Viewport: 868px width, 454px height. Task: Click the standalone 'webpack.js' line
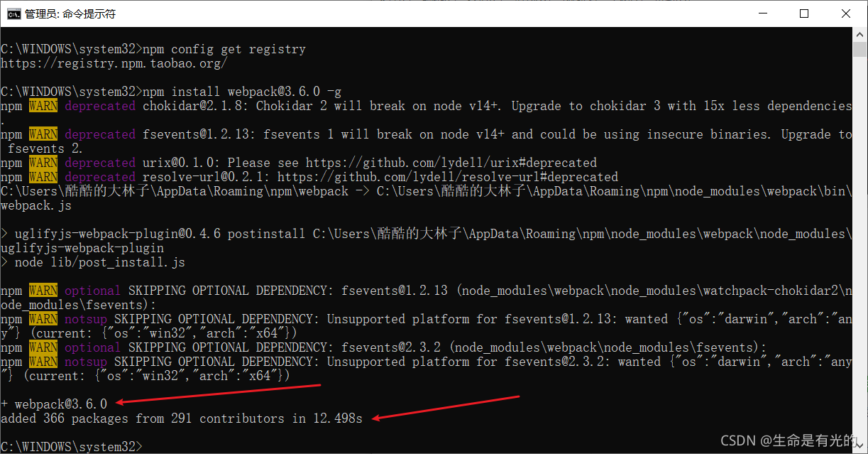pyautogui.click(x=36, y=205)
